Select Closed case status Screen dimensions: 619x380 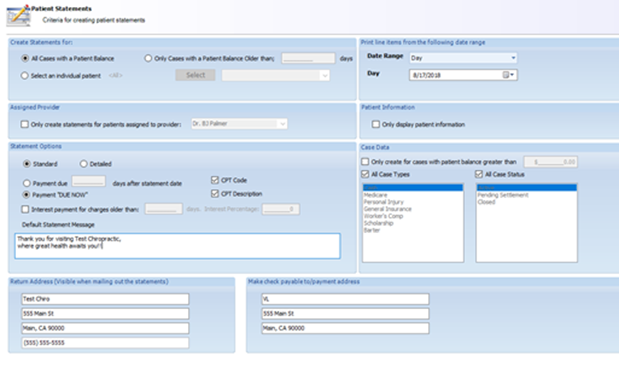[526, 202]
